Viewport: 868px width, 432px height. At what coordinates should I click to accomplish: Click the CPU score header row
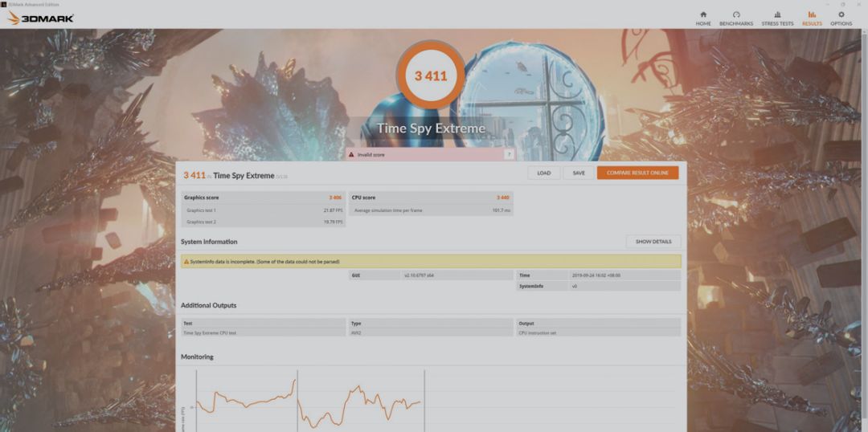[431, 198]
